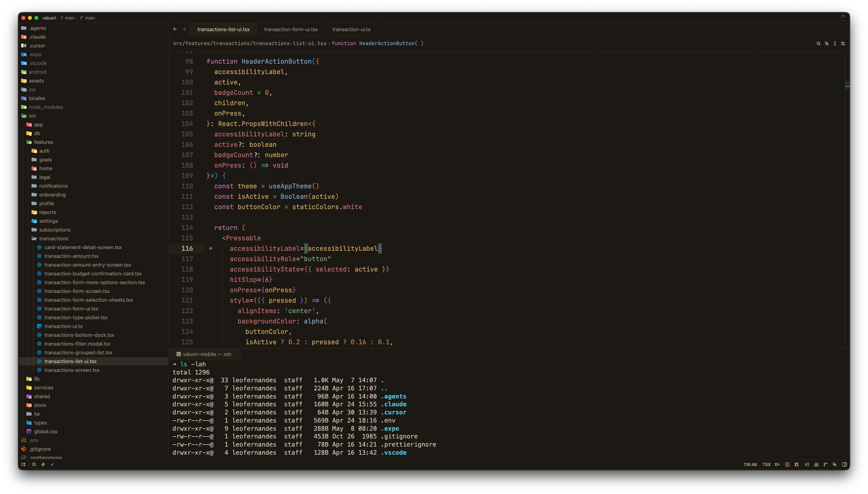Open editor controls sliders icon in toolbar

tap(843, 44)
